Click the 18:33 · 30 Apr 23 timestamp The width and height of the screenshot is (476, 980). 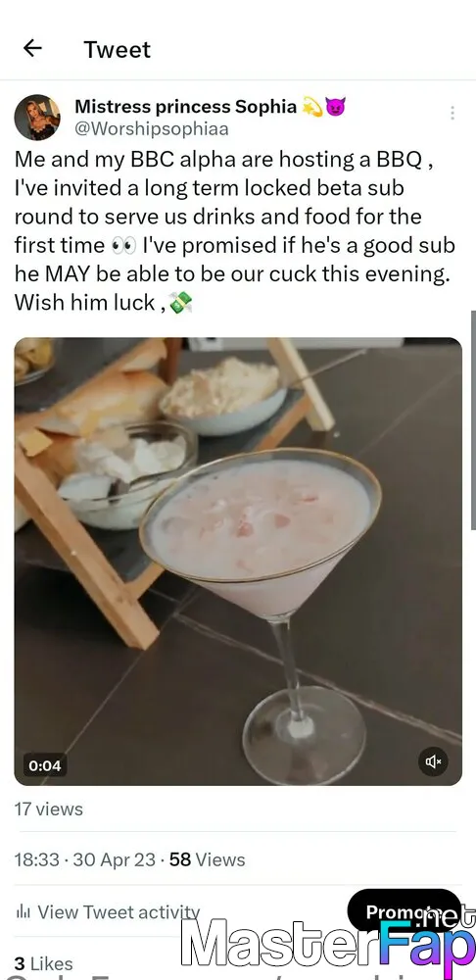click(x=85, y=859)
